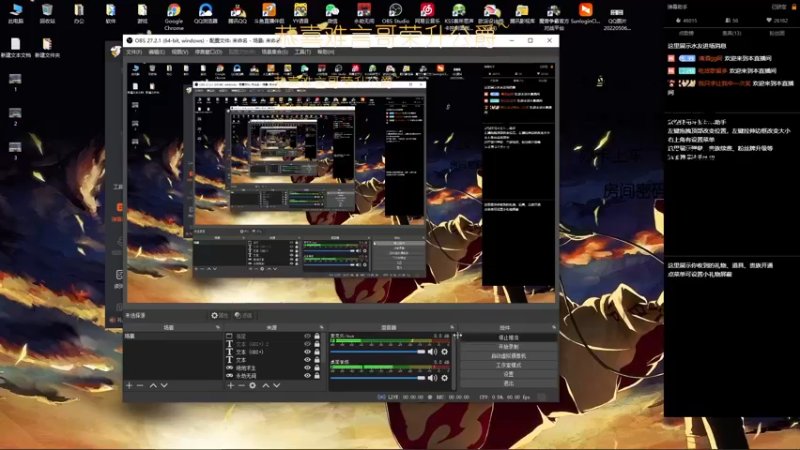
Task: Pop out the 场景 dock panel
Action: 218,327
